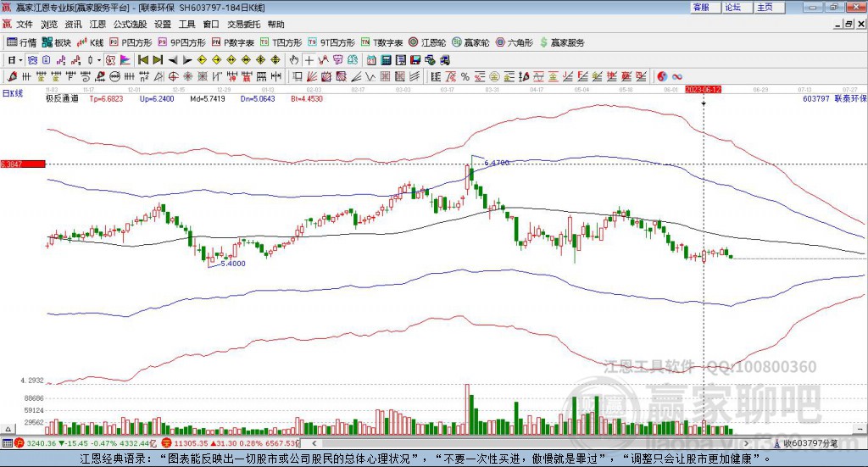868x467 pixels.
Task: Click the red pencil drawing tool
Action: pyautogui.click(x=12, y=76)
